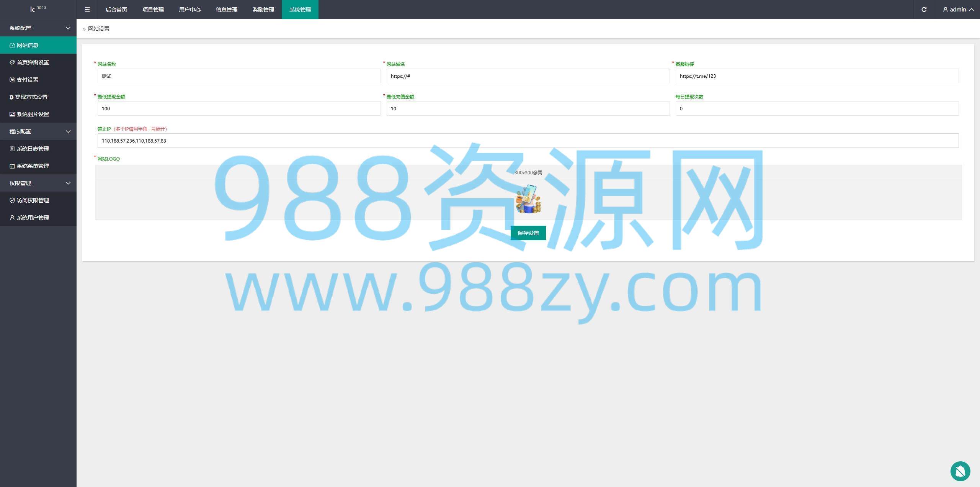The image size is (980, 487).
Task: Click the sidebar collapse hamburger icon
Action: pyautogui.click(x=87, y=10)
